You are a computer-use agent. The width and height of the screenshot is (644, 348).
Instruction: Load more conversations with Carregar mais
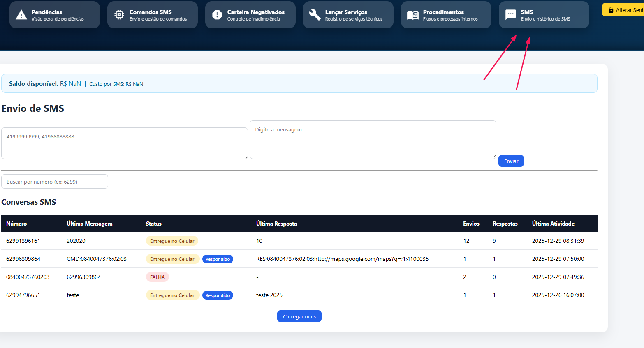(299, 316)
